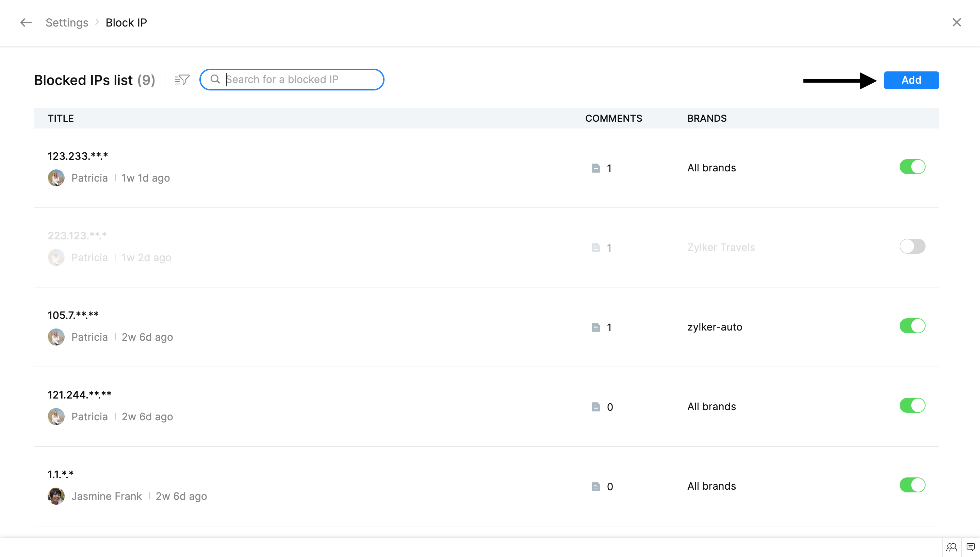
Task: Go to Settings breadcrumb
Action: point(67,22)
